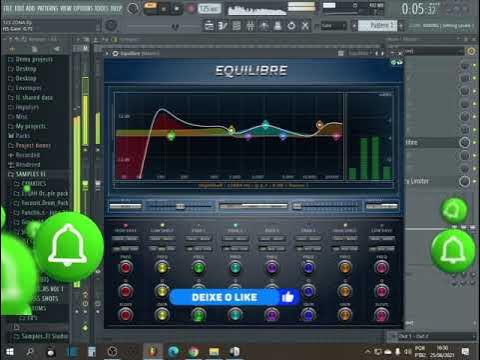Toggle the Browser view icon
The image size is (480, 360).
264,26
